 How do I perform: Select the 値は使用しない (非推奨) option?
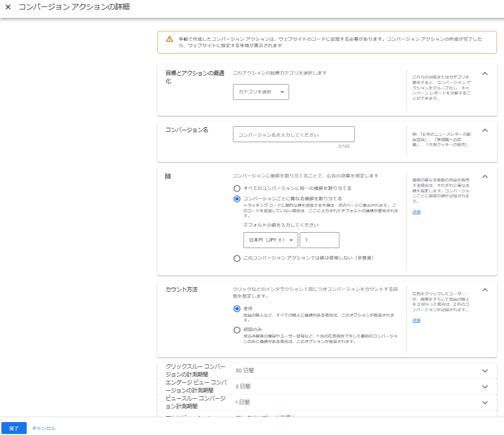(x=237, y=258)
